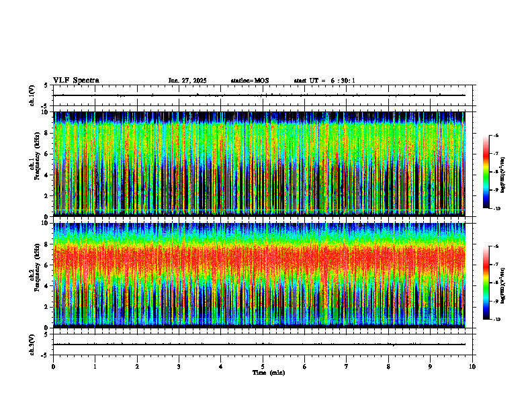Click the '4' kHz tick on ch.2 frequency axis

(x=46, y=286)
